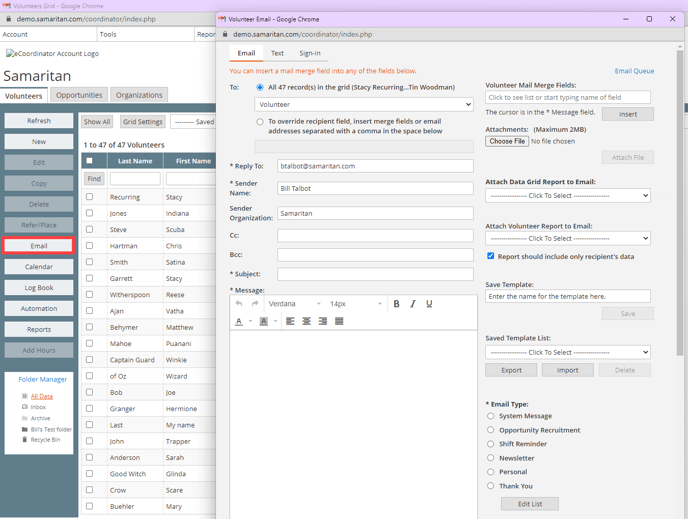This screenshot has height=519, width=688.
Task: Choose Shift Reminder email type
Action: pyautogui.click(x=491, y=444)
